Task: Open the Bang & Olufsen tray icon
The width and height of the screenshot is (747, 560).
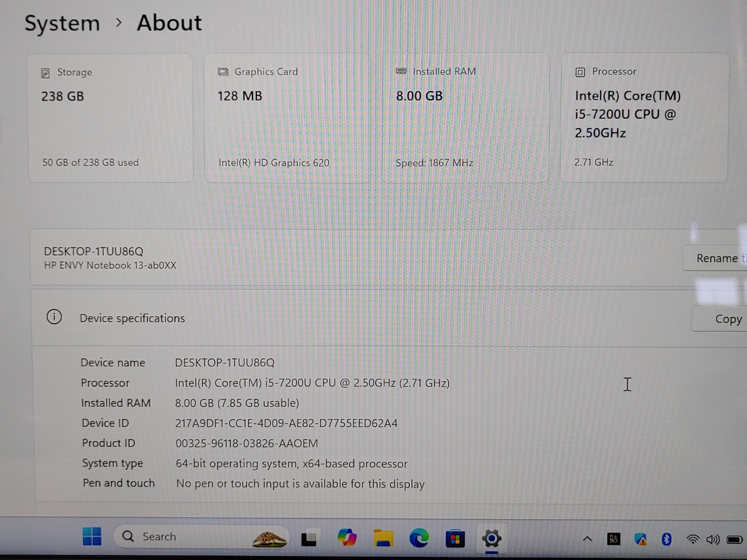Action: [x=613, y=539]
